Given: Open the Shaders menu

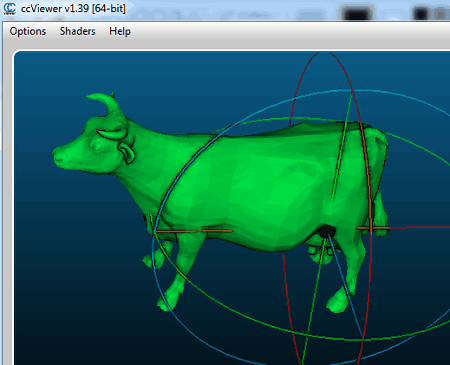Looking at the screenshot, I should pyautogui.click(x=78, y=31).
